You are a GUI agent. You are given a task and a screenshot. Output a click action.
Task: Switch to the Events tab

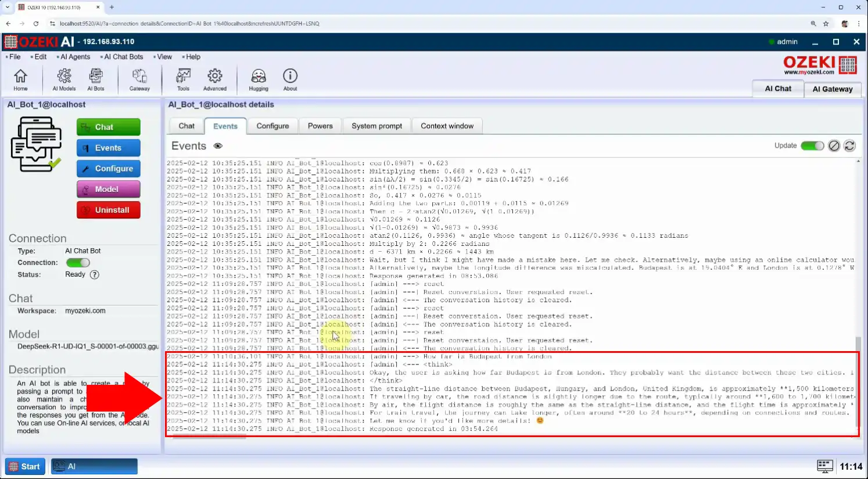click(225, 126)
